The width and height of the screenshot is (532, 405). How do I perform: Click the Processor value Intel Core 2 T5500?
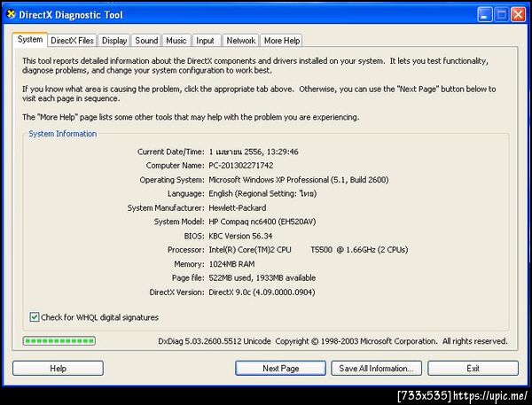click(x=308, y=250)
